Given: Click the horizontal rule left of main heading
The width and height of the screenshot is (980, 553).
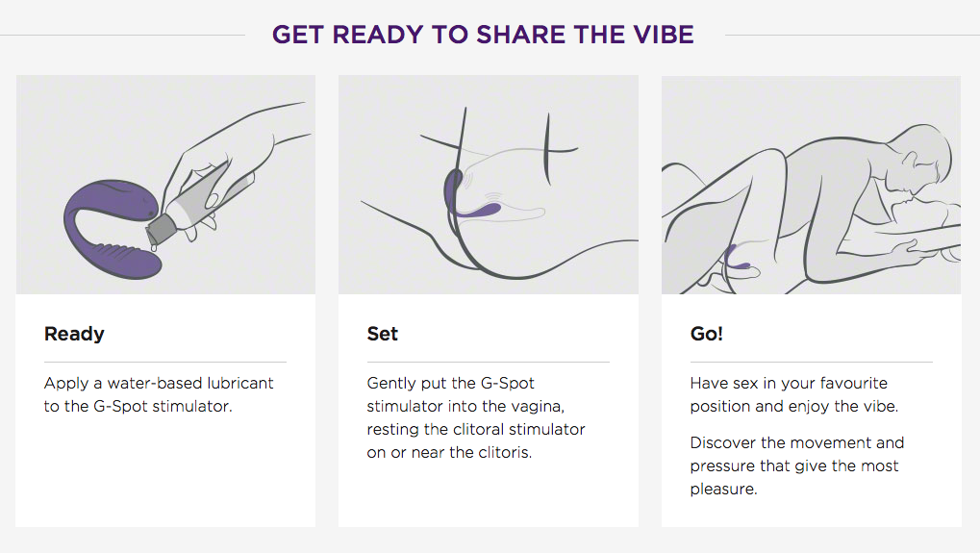Looking at the screenshot, I should 122,35.
